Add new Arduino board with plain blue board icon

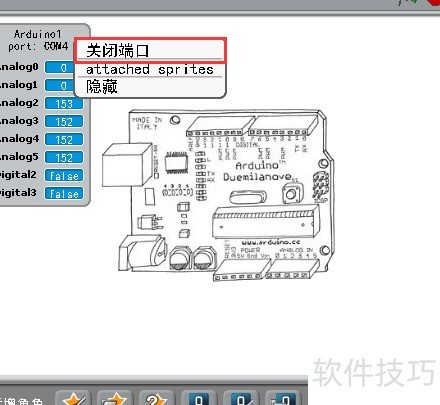tap(198, 398)
